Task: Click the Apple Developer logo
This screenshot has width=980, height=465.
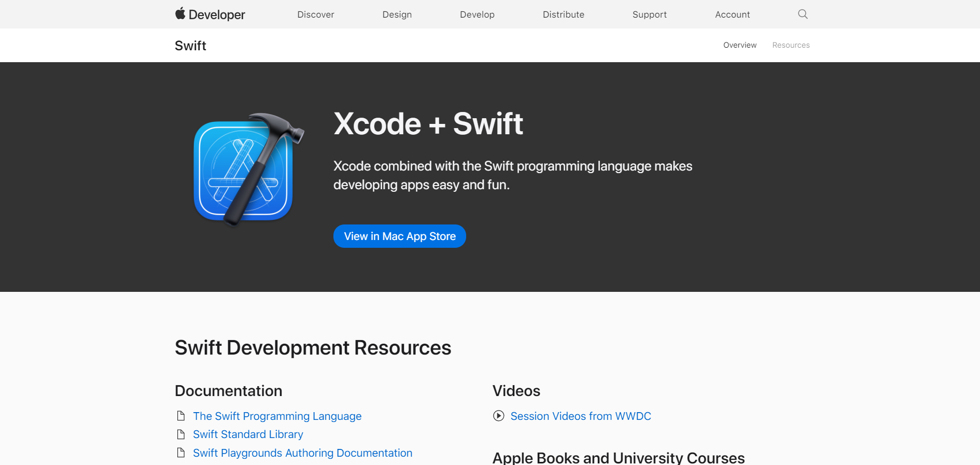Action: (210, 14)
